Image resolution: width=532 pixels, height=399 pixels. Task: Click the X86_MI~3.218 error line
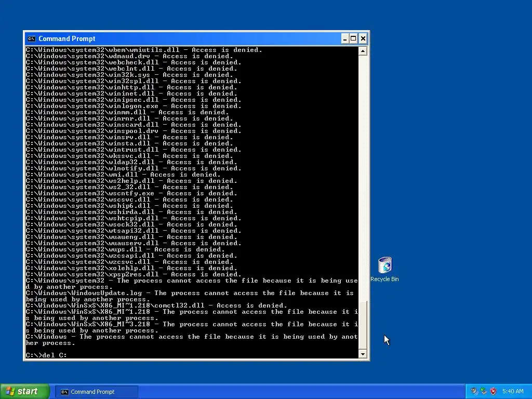tap(192, 327)
